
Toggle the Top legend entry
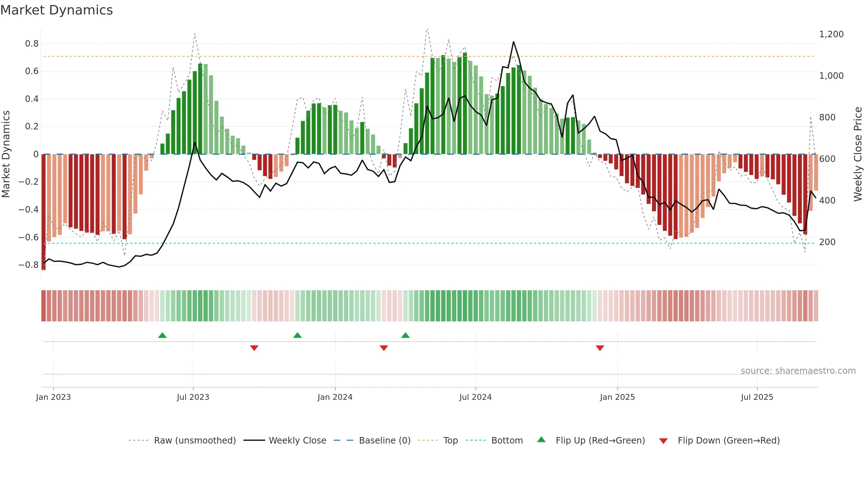click(438, 440)
